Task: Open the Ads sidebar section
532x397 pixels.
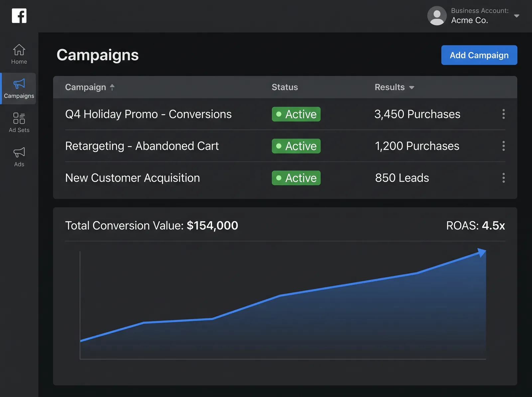Action: pos(19,157)
